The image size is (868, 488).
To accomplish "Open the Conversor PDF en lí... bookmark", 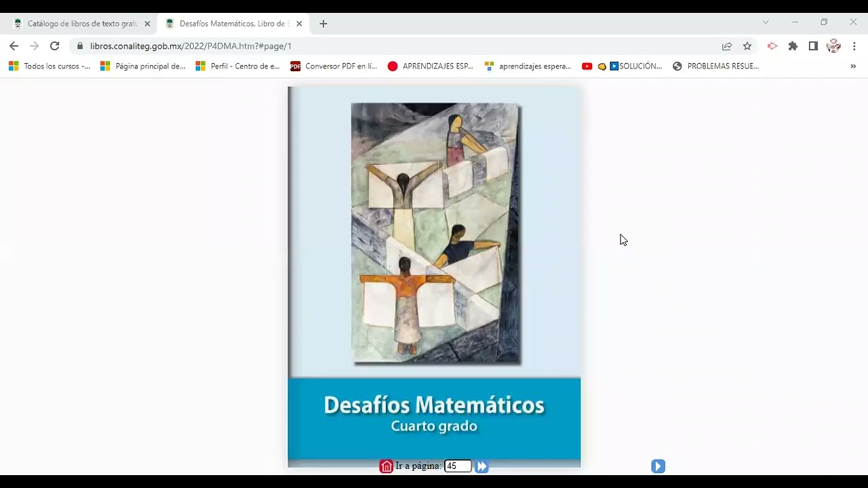I will 333,66.
